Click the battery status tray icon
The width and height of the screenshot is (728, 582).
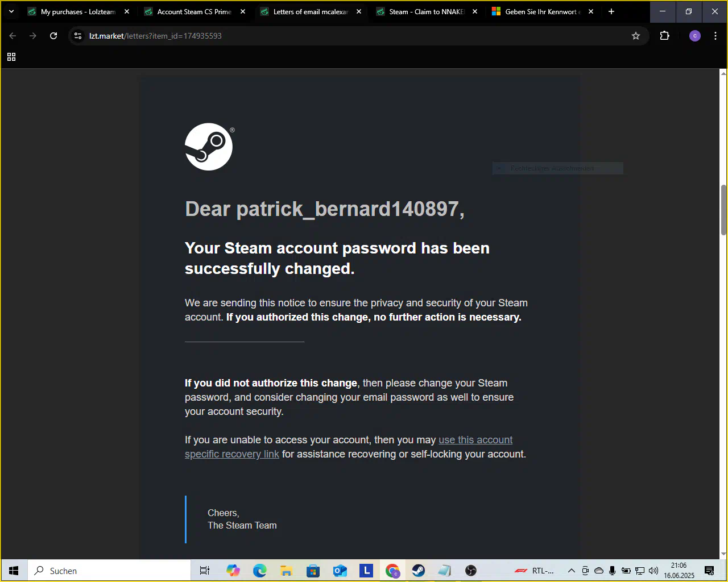click(626, 571)
